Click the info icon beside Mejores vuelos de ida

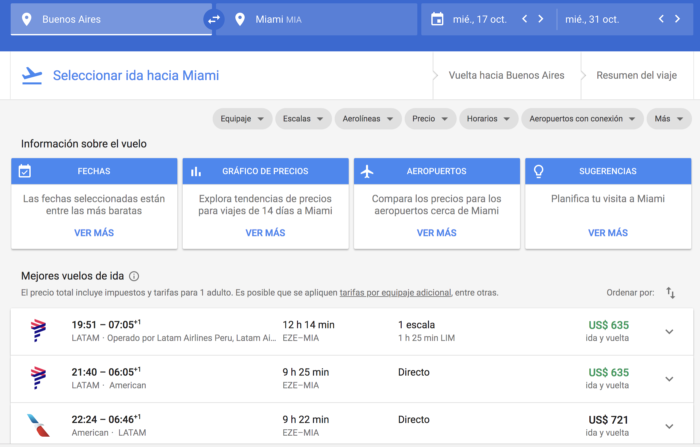click(134, 276)
